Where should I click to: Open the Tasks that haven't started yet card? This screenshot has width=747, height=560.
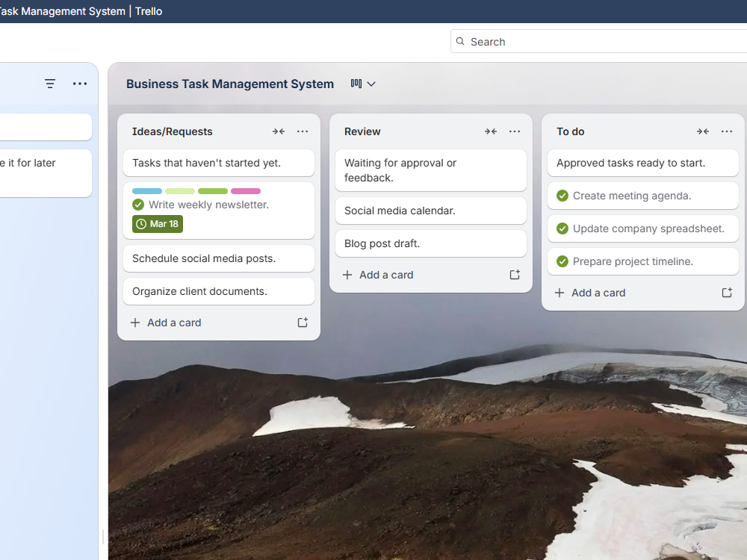click(219, 163)
